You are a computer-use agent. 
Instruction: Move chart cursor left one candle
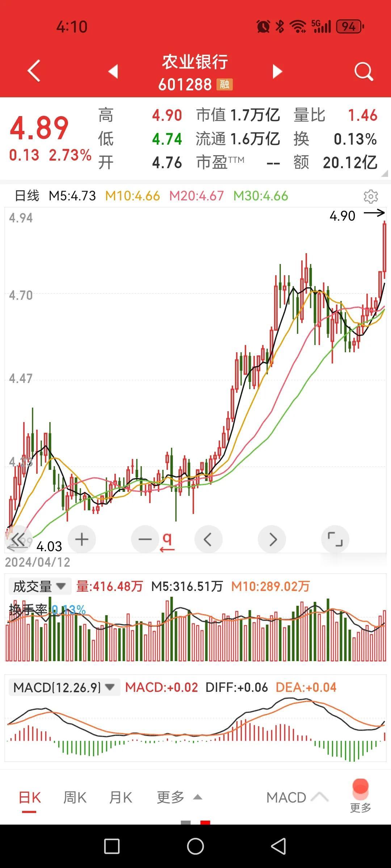[208, 539]
